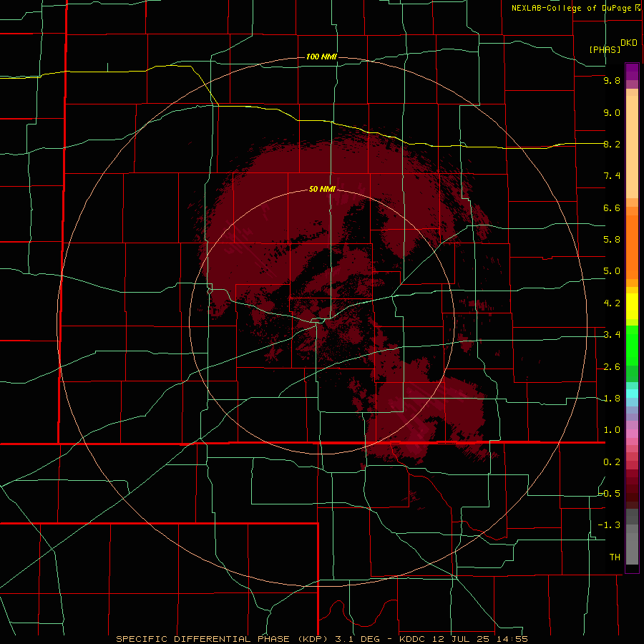The width and height of the screenshot is (644, 644).
Task: Click the 4.2 scale value
Action: [612, 303]
